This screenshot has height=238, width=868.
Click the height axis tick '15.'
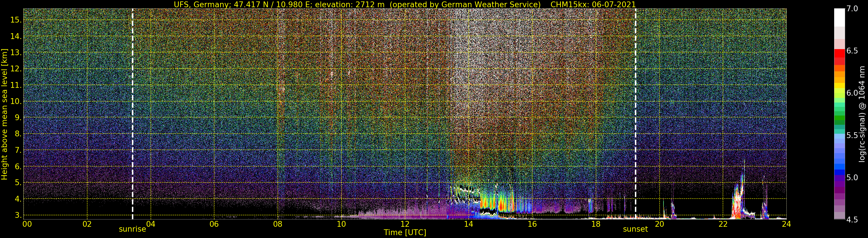point(16,20)
